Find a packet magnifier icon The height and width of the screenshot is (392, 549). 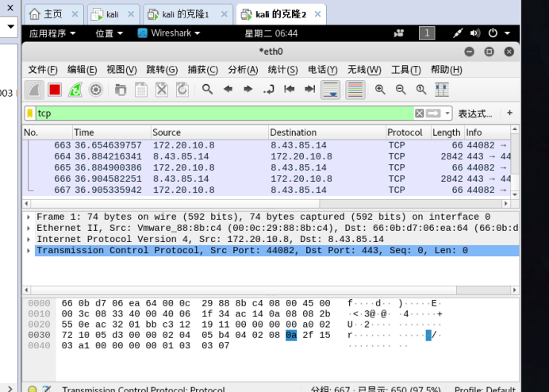click(x=207, y=90)
